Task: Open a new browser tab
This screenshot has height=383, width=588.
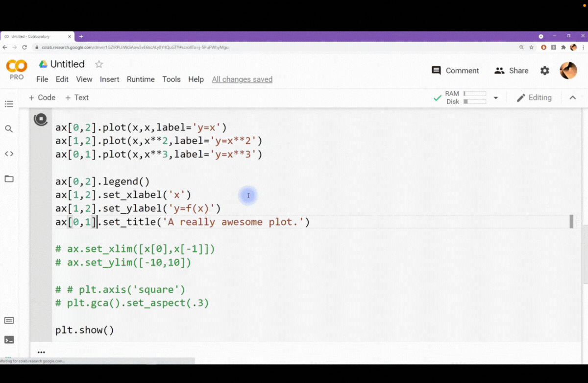Action: 81,36
